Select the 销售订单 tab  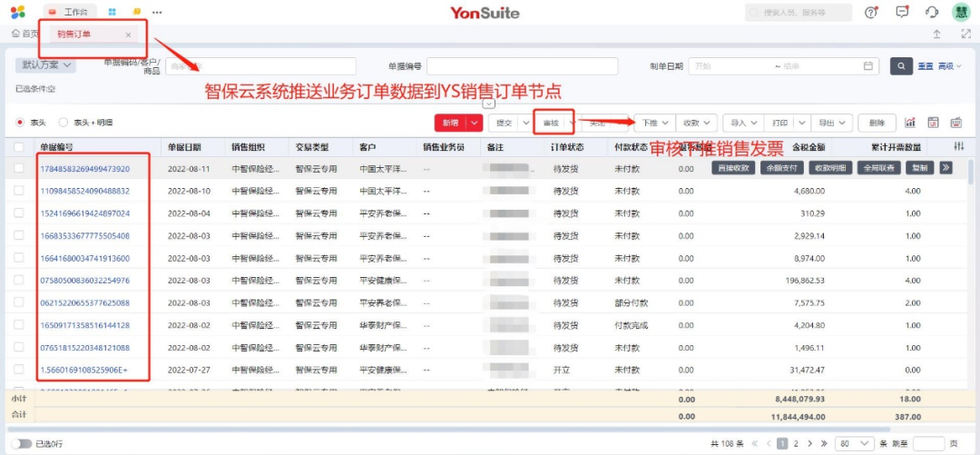[73, 35]
